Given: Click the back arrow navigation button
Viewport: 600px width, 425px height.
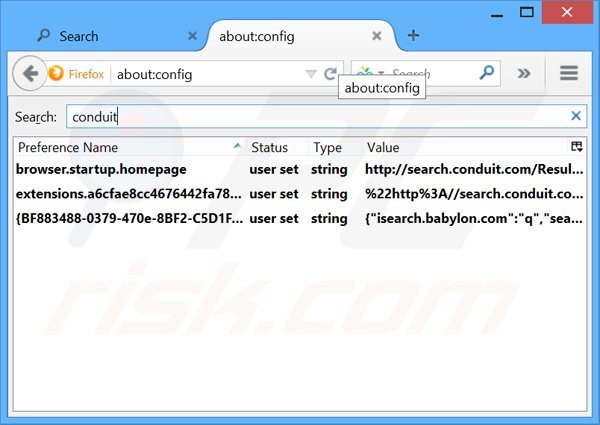Looking at the screenshot, I should click(30, 73).
